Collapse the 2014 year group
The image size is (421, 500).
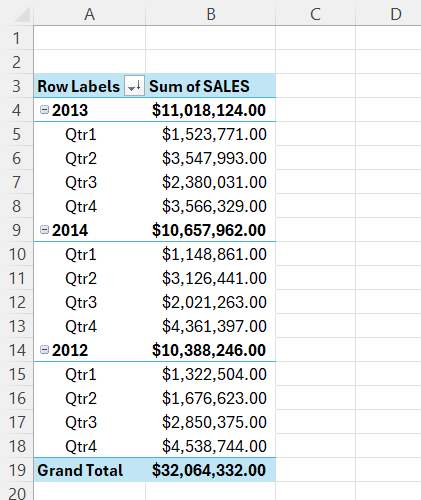pos(44,230)
